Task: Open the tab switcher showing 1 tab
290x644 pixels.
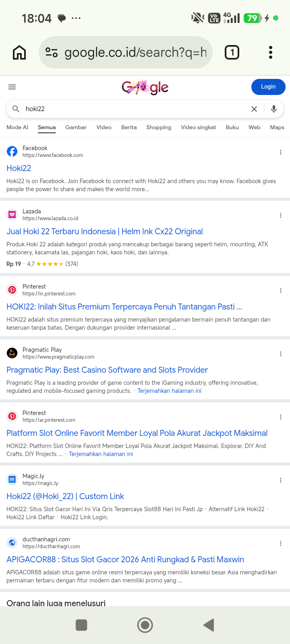Action: click(x=232, y=52)
